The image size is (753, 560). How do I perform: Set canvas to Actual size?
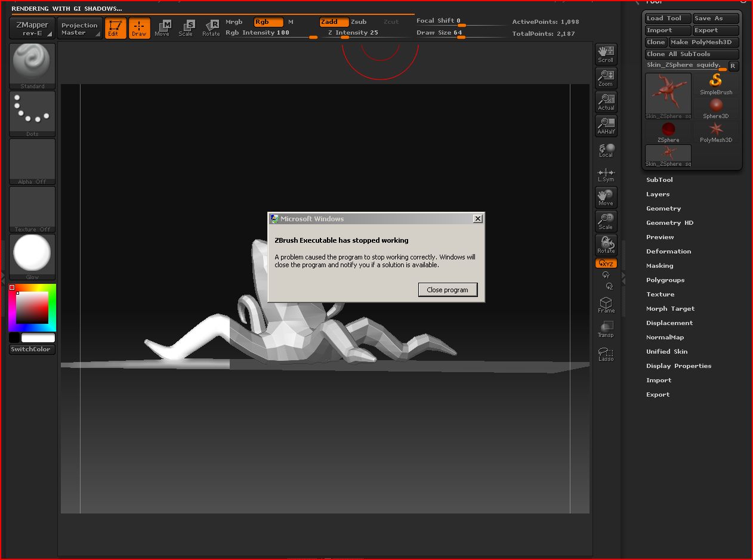[x=606, y=102]
